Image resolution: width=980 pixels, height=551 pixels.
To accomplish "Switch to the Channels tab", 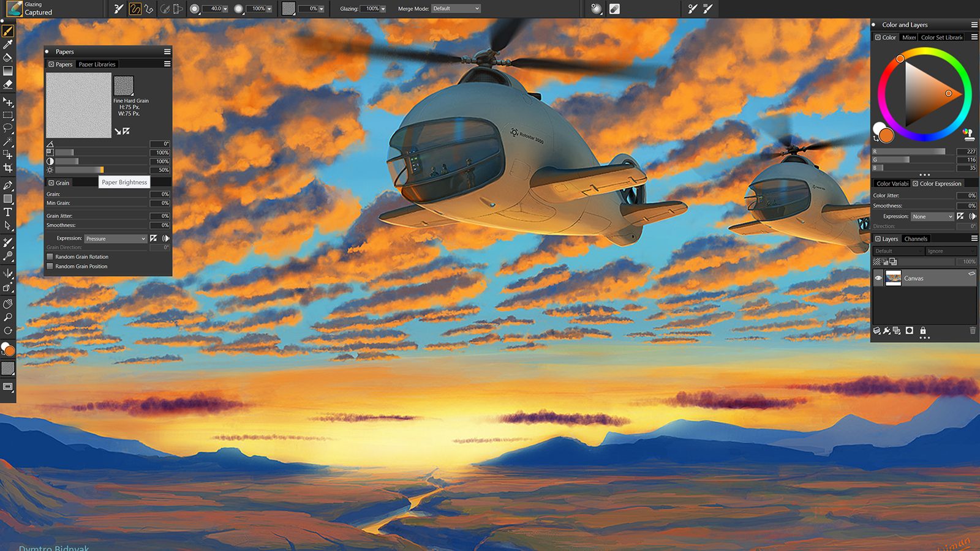I will point(916,239).
